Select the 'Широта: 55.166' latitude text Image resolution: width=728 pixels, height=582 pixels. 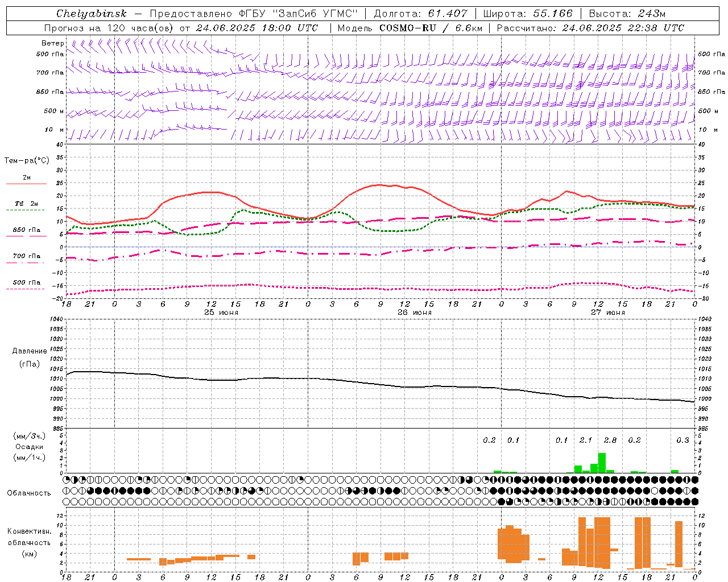pyautogui.click(x=527, y=14)
